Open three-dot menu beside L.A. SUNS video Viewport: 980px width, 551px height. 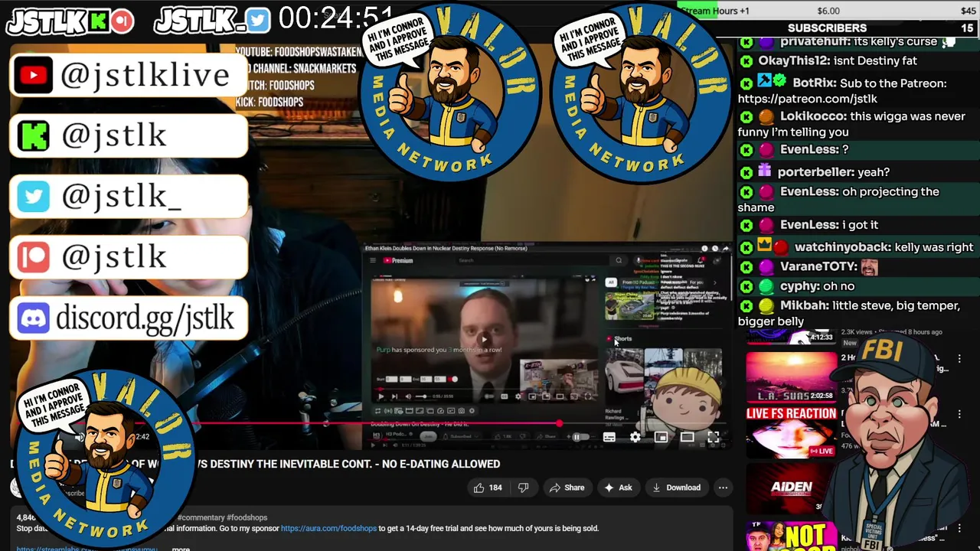959,358
